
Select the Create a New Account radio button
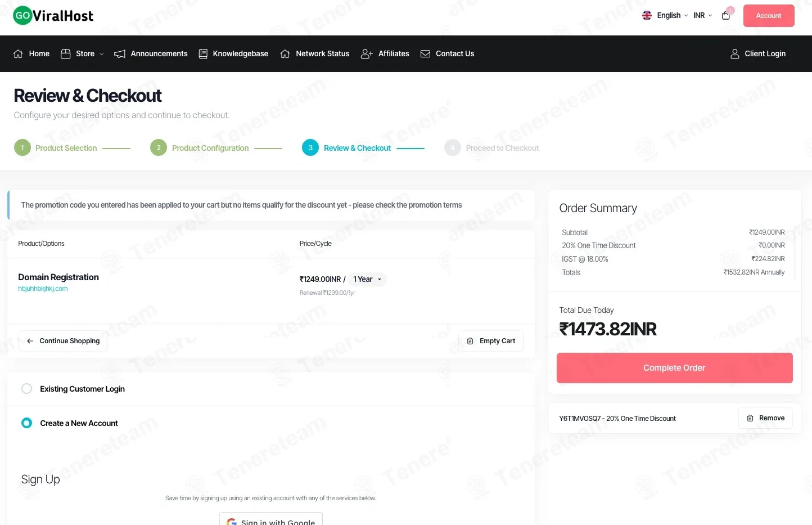pos(26,423)
